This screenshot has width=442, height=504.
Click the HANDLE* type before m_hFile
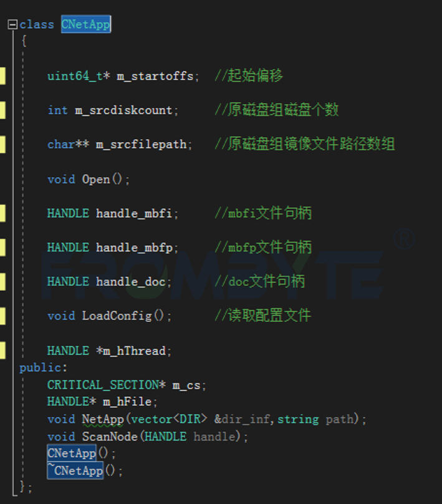pyautogui.click(x=72, y=402)
